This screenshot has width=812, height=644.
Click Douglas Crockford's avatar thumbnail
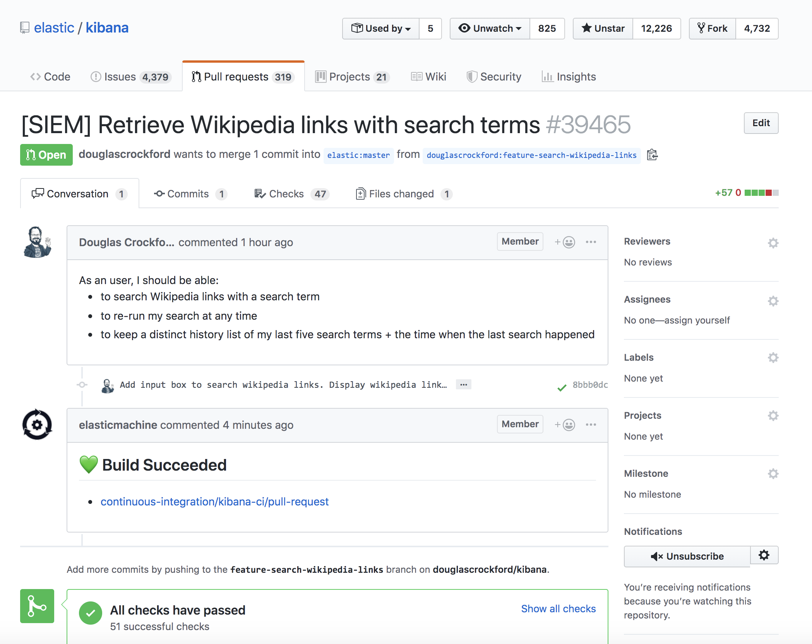pyautogui.click(x=37, y=242)
